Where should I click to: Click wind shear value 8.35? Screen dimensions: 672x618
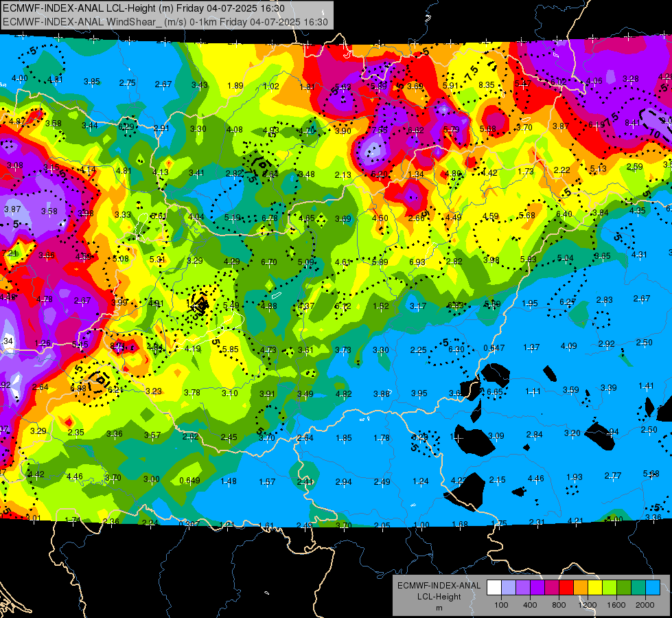click(x=487, y=85)
